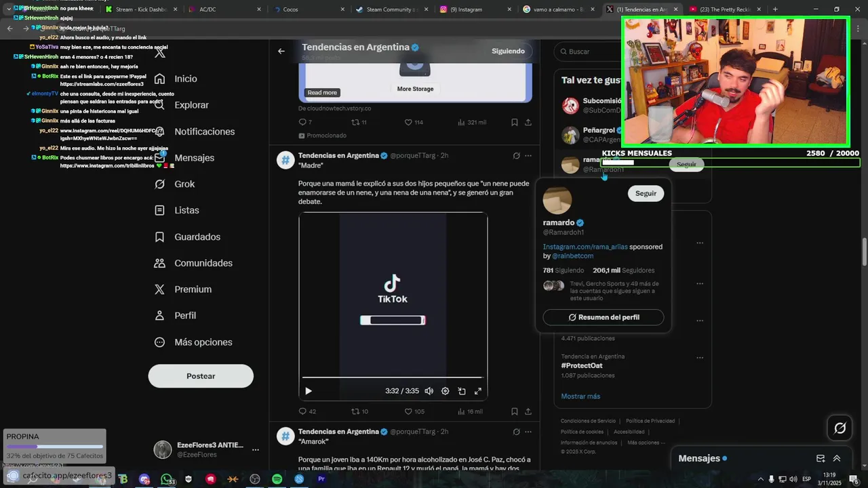Switch to the AC/DC browser tab
The image size is (868, 488).
pyautogui.click(x=224, y=9)
